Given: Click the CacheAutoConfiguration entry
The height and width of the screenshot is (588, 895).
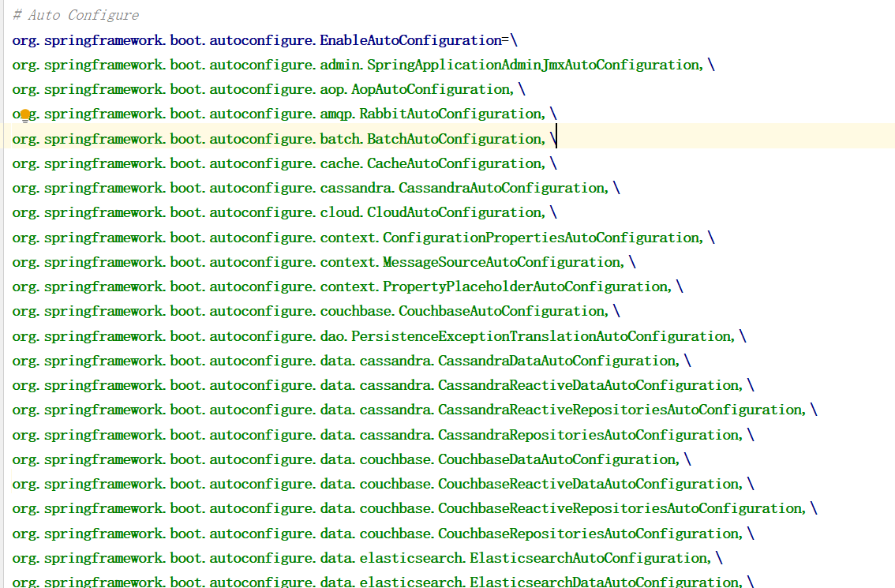Looking at the screenshot, I should pyautogui.click(x=284, y=164).
